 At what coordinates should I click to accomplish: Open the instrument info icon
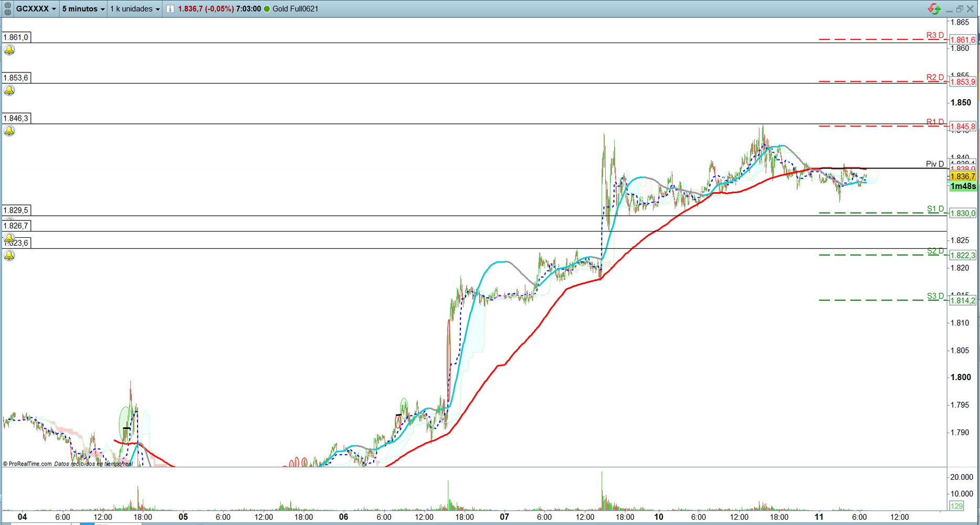point(170,9)
